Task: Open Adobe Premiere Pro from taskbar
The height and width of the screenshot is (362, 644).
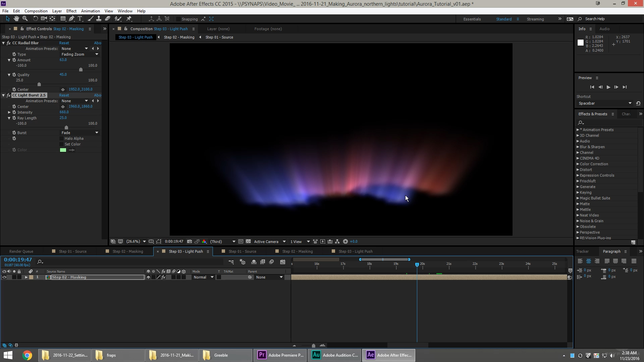Action: click(x=280, y=355)
